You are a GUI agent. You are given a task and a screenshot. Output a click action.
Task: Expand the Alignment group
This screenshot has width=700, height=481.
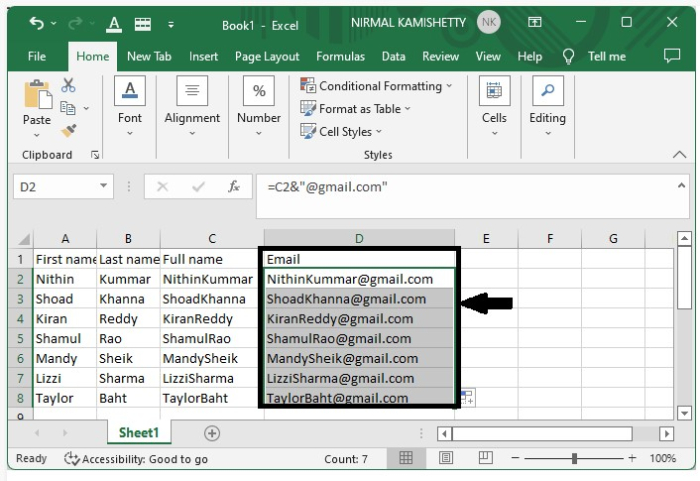click(192, 106)
